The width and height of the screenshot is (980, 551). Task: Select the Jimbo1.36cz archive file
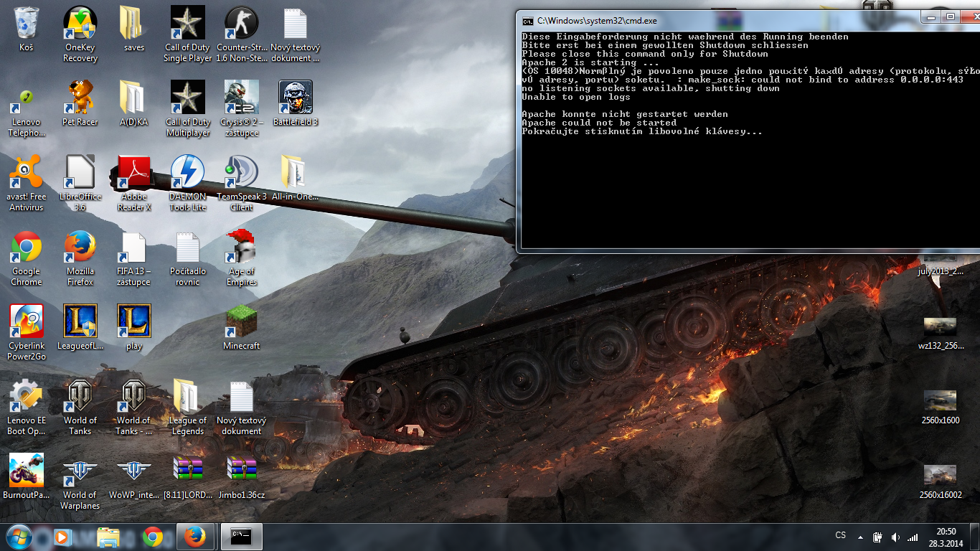point(242,477)
